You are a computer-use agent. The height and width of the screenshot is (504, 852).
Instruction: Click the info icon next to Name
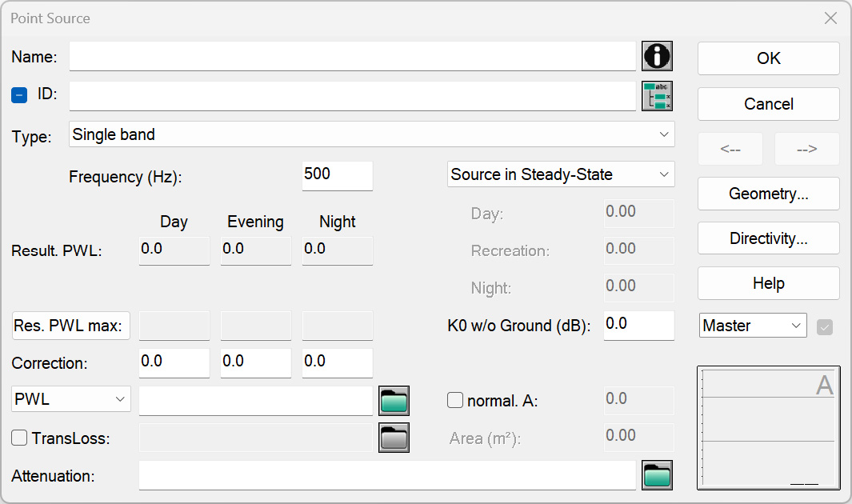657,56
